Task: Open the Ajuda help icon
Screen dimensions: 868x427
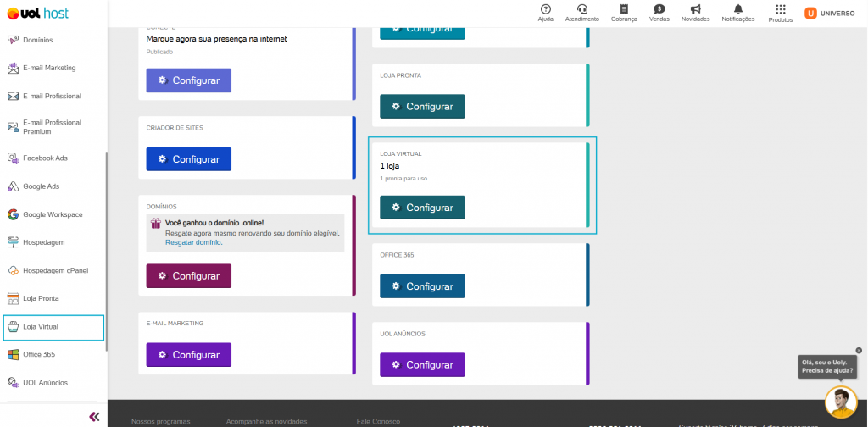Action: [x=545, y=8]
